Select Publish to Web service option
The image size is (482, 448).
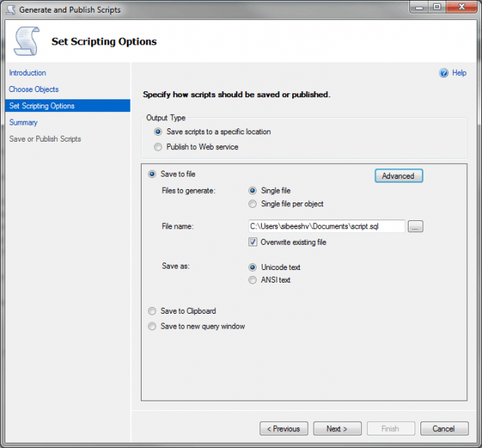158,147
